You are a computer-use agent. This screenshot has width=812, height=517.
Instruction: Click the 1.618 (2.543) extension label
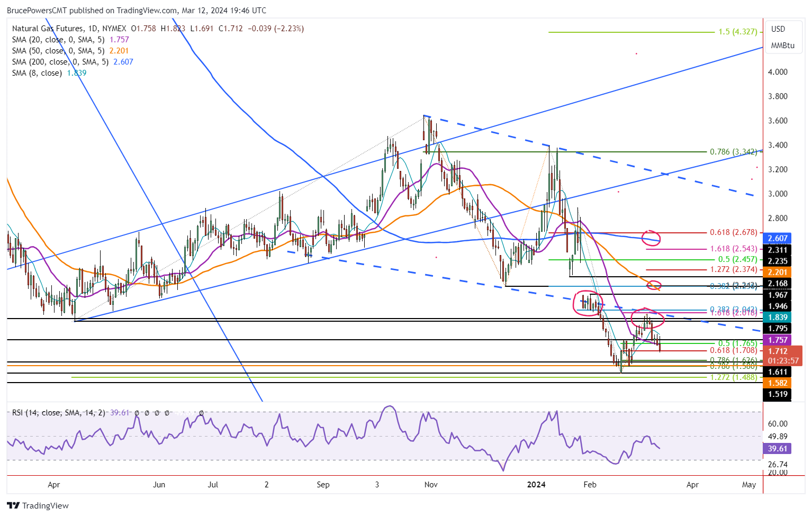coord(734,249)
